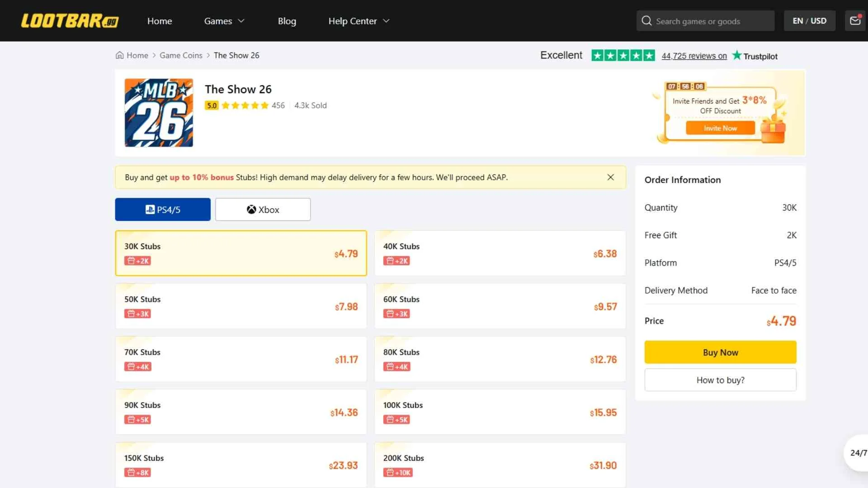Viewport: 868px width, 488px height.
Task: Click the $31.90 price of 200K Stubs
Action: click(x=603, y=465)
